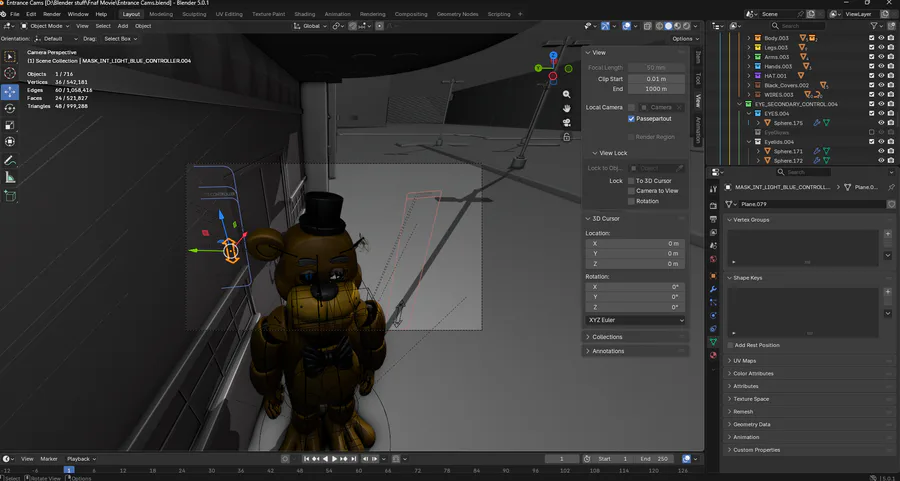Jump to last frame in timeline
Screen dimensions: 900x481
point(354,459)
